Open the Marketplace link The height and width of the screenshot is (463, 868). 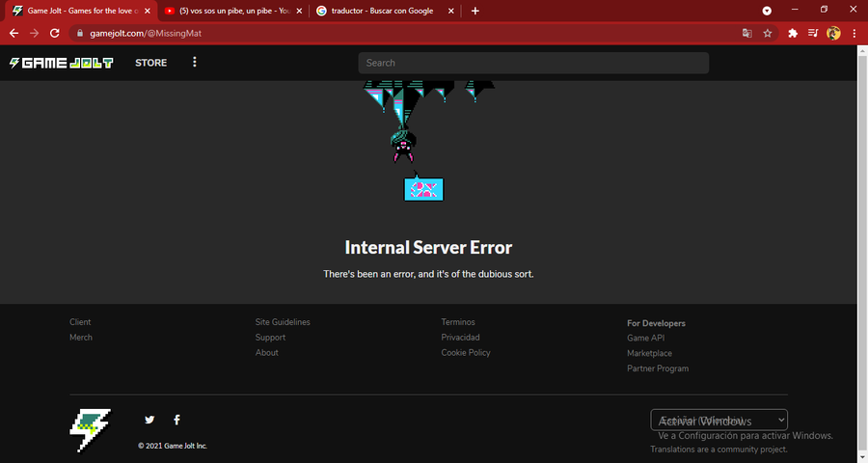(x=649, y=353)
